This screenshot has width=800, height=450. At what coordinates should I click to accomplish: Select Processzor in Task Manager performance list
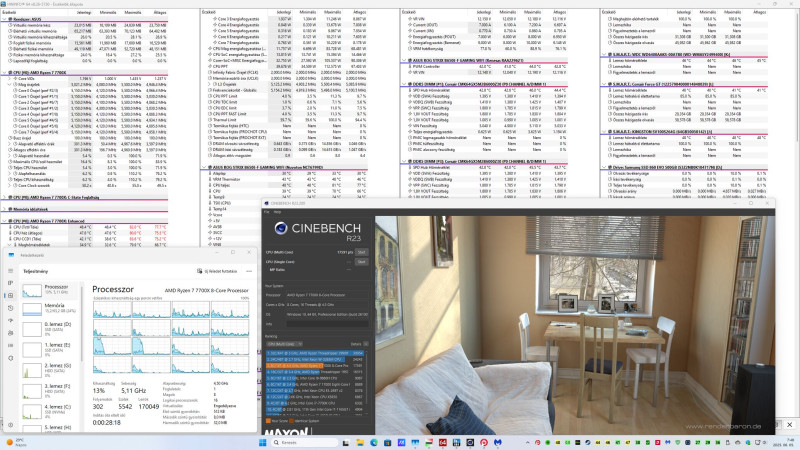coord(49,290)
